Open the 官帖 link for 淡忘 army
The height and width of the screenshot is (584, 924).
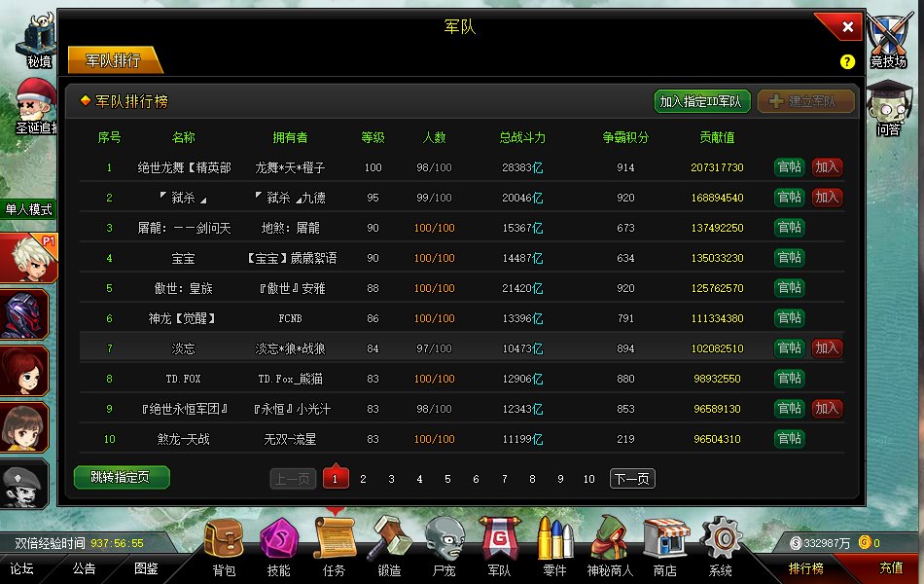tap(791, 347)
